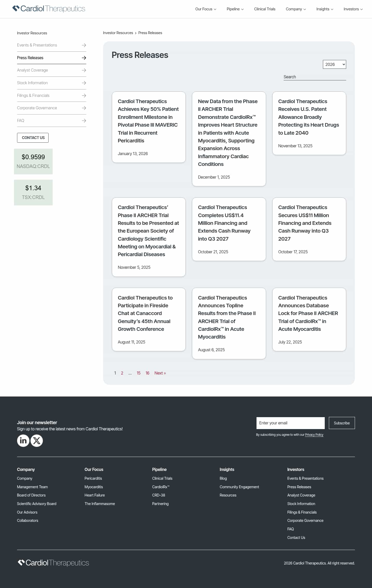Expand the Our Focus menu
Image resolution: width=372 pixels, height=588 pixels.
point(206,9)
